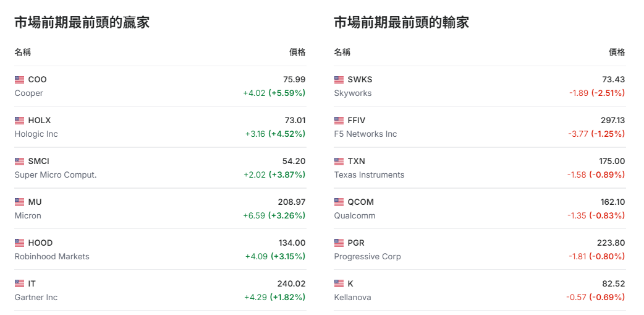The width and height of the screenshot is (644, 315).
Task: Open the Skyworks company link
Action: pos(353,93)
